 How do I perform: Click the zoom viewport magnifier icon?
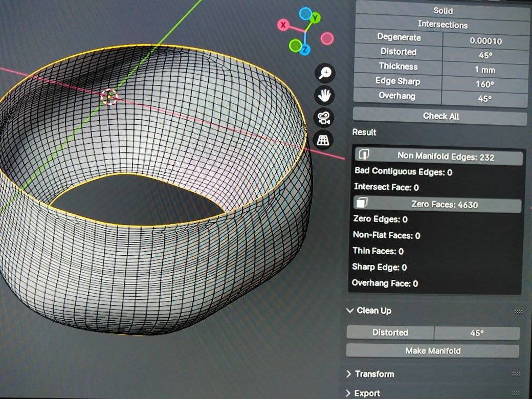click(x=325, y=73)
